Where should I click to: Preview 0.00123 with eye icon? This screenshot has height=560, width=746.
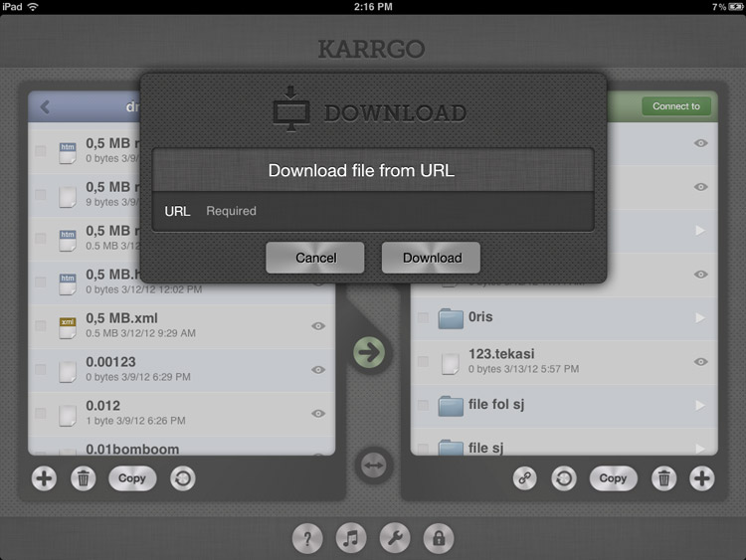318,370
